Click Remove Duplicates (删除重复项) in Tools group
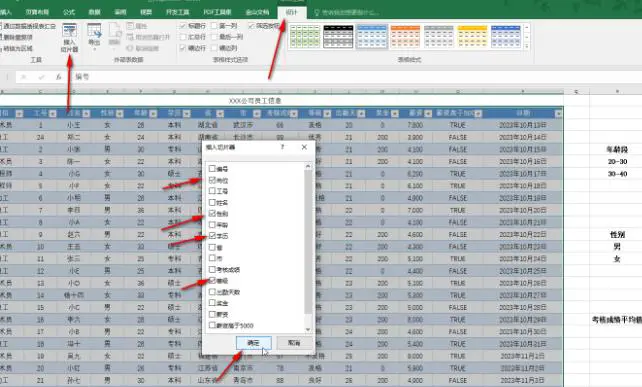Viewport: 642px width, 387px height. click(16, 37)
